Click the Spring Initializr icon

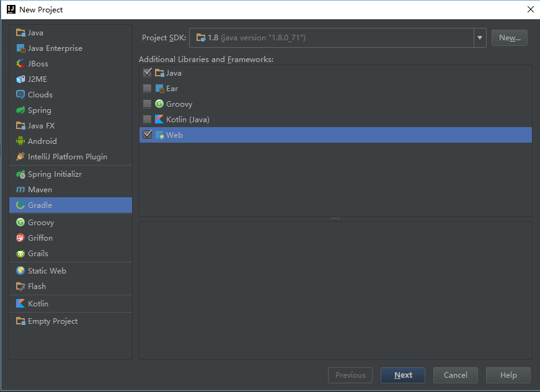20,174
